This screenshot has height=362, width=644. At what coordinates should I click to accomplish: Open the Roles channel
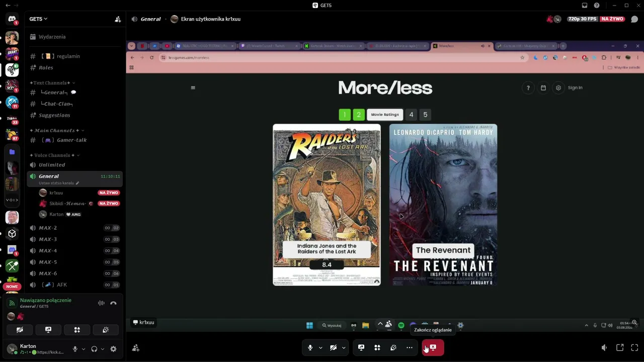click(x=74, y=67)
